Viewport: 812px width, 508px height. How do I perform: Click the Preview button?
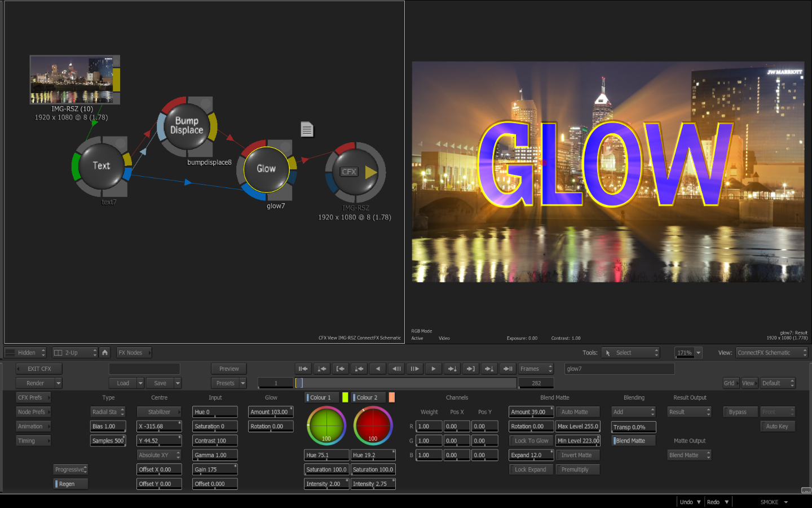[229, 369]
